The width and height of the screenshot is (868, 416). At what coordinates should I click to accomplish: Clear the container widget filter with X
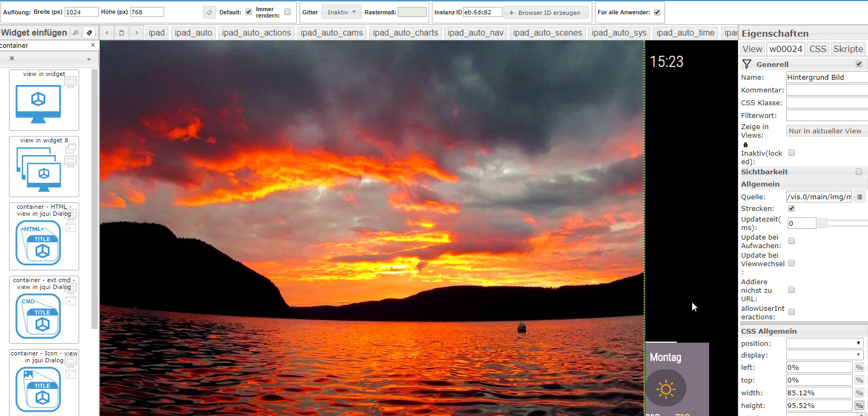93,45
